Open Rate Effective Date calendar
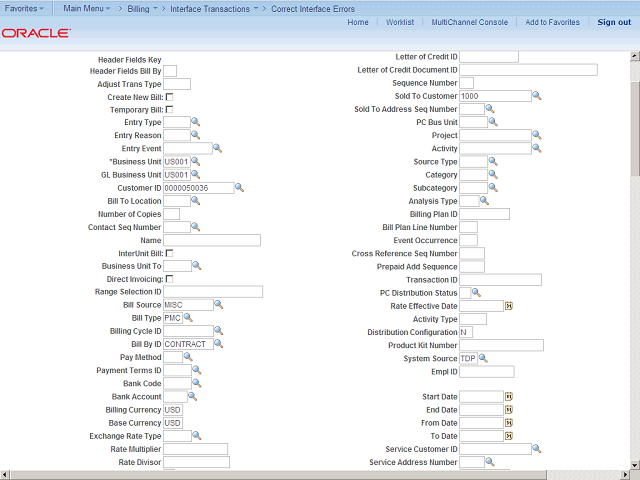This screenshot has height=480, width=640. click(509, 306)
